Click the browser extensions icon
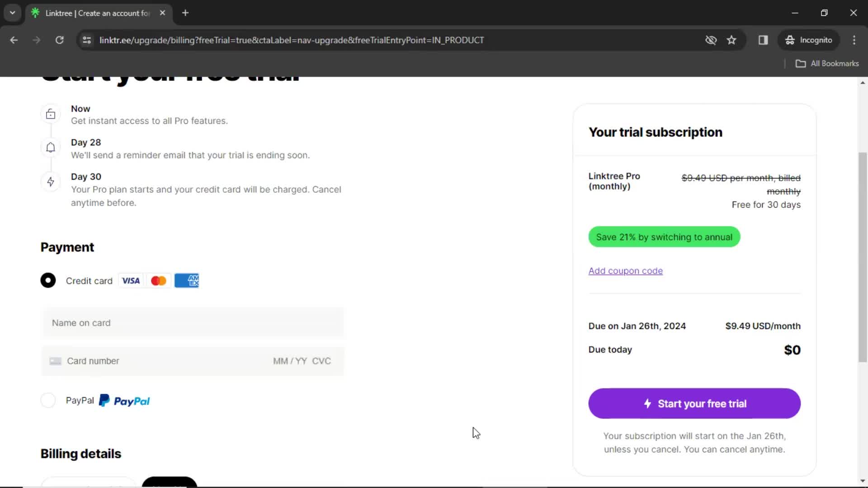 pos(763,40)
